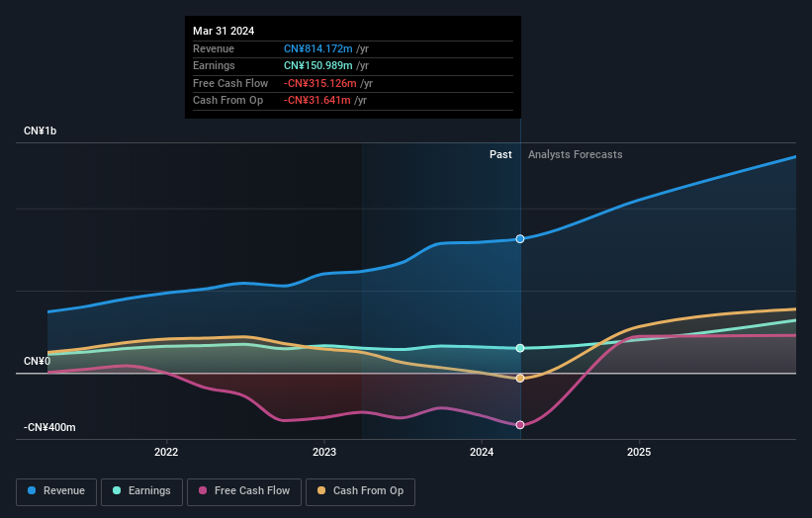Click the -CN¥31.641m cash from op value
Screen dimensions: 812x518
316,101
